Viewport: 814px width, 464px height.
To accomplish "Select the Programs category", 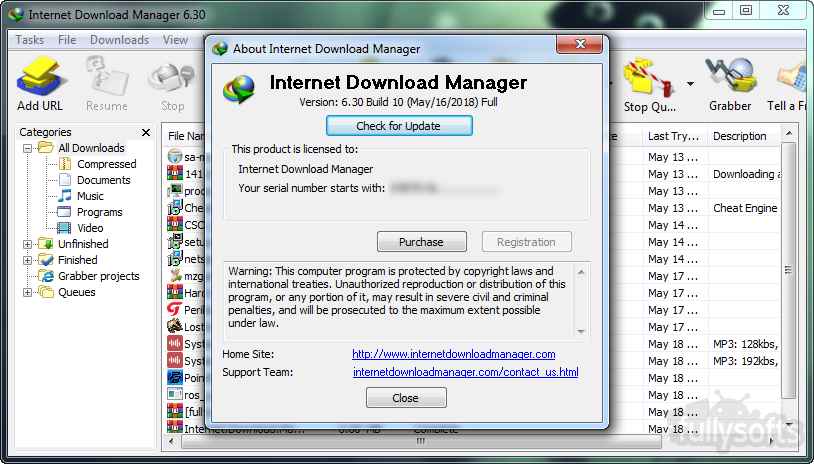I will (100, 212).
